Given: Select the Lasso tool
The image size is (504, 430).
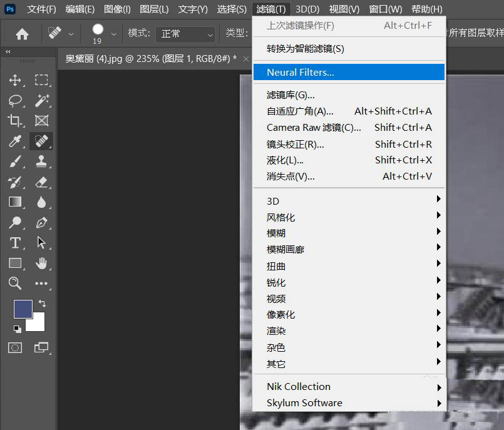Looking at the screenshot, I should (x=17, y=100).
